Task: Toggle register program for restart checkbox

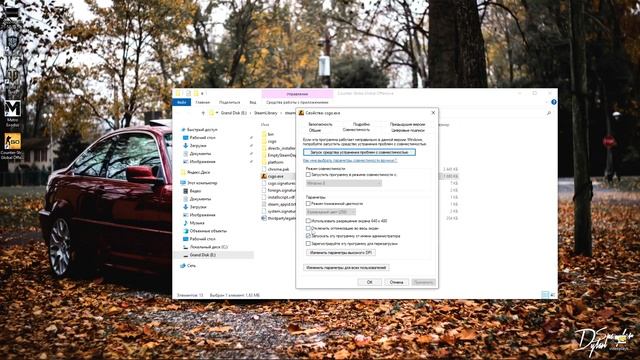Action: 308,244
